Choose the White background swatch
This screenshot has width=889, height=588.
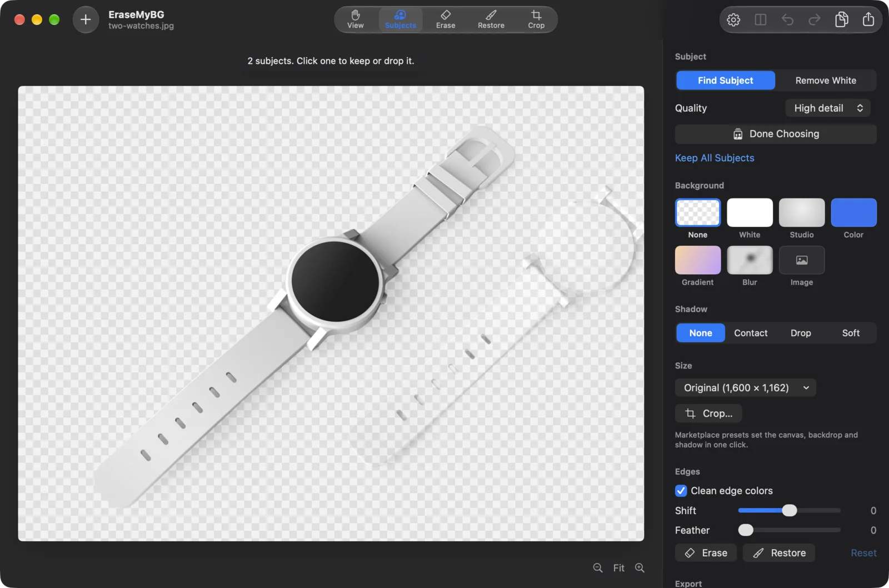[x=750, y=212]
